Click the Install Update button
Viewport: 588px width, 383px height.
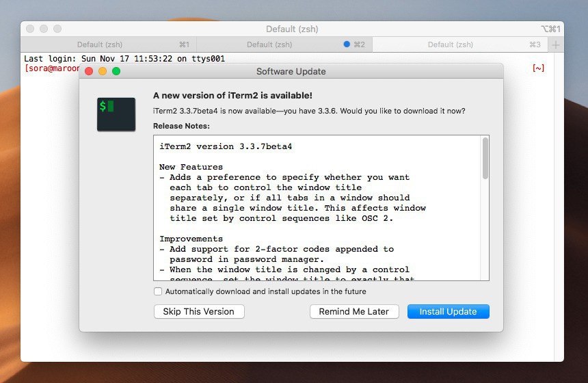[x=448, y=311]
